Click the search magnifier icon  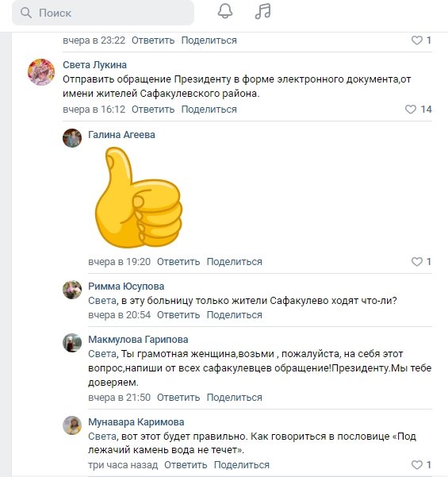pos(26,13)
